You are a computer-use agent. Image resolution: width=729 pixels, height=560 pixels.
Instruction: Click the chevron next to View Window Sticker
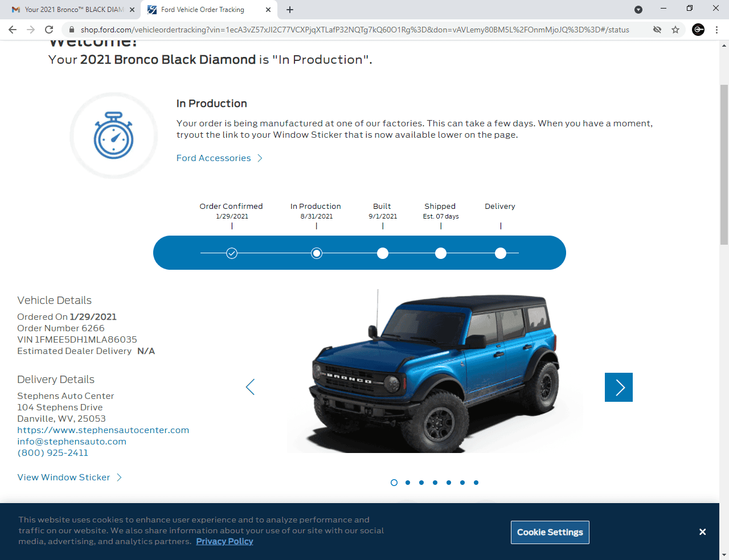pos(119,477)
